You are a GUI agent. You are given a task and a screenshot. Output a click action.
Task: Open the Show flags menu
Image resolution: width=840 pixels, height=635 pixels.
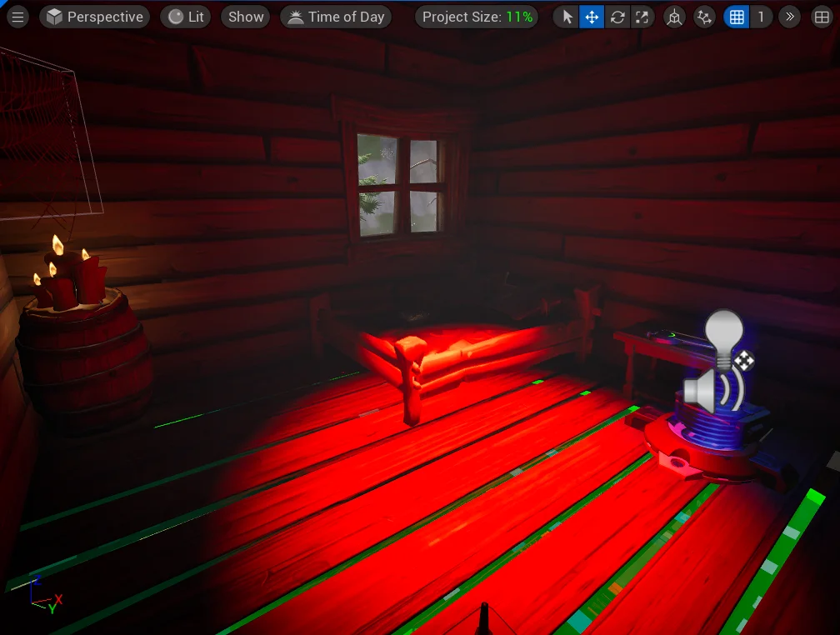(x=246, y=17)
